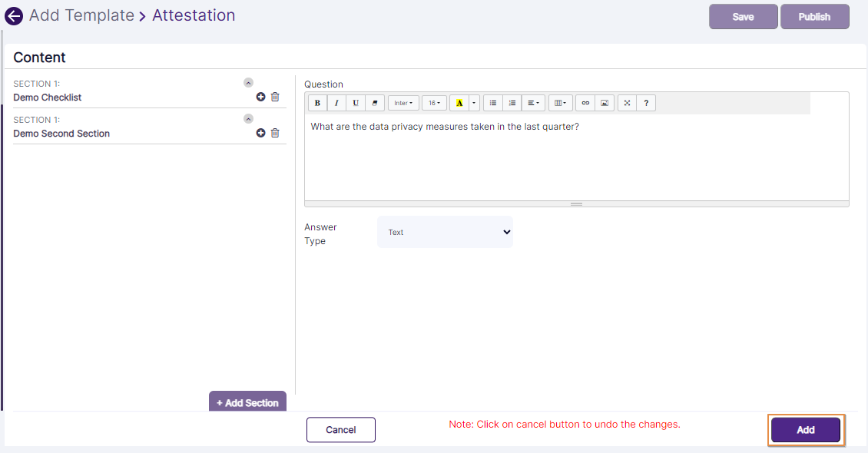
Task: Toggle fullscreen mode for the question editor
Action: (626, 102)
